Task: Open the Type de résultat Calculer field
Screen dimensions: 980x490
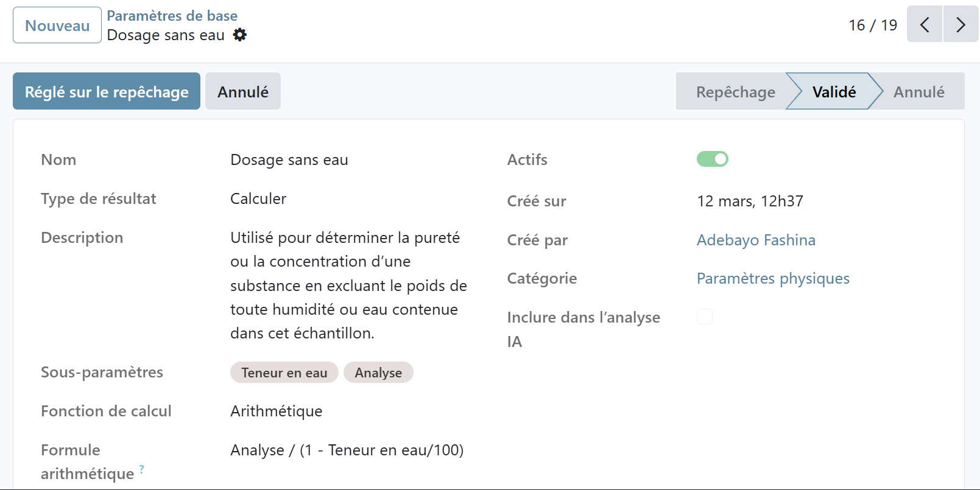Action: 258,198
